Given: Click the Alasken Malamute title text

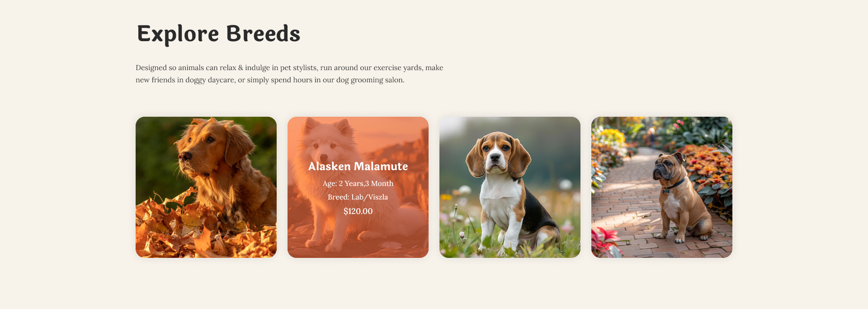Looking at the screenshot, I should (358, 166).
